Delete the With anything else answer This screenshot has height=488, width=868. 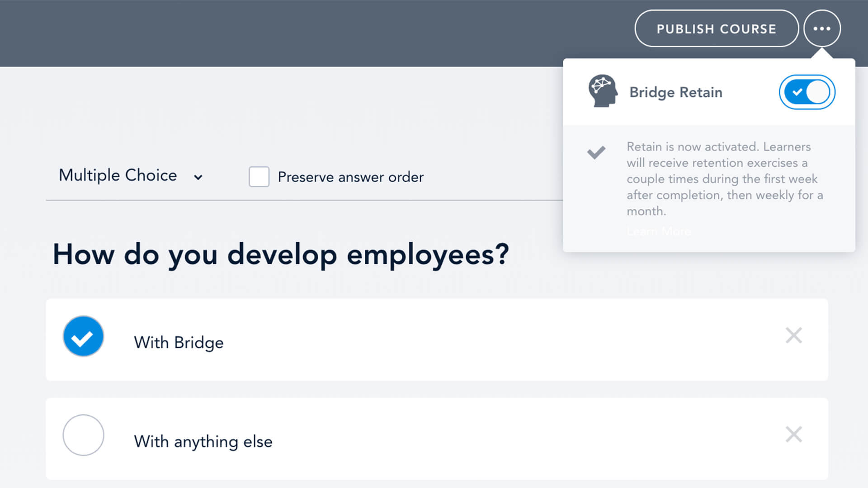[x=794, y=434]
